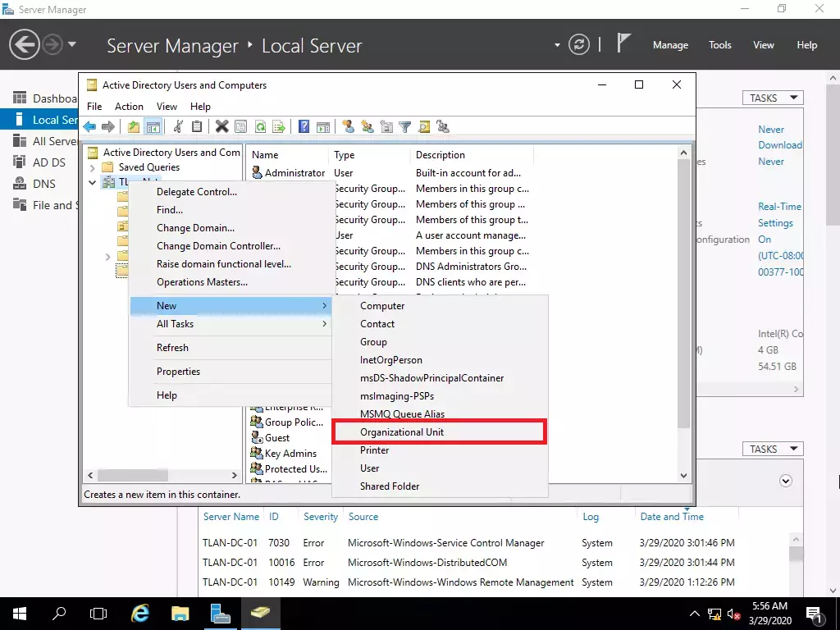Click the Add to Group toolbar icon

click(x=443, y=127)
